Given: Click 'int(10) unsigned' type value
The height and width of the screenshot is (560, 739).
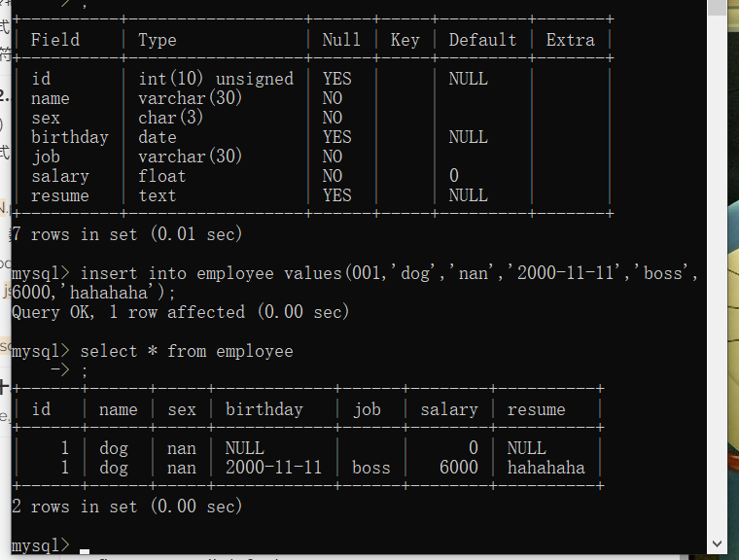Looking at the screenshot, I should tap(216, 78).
